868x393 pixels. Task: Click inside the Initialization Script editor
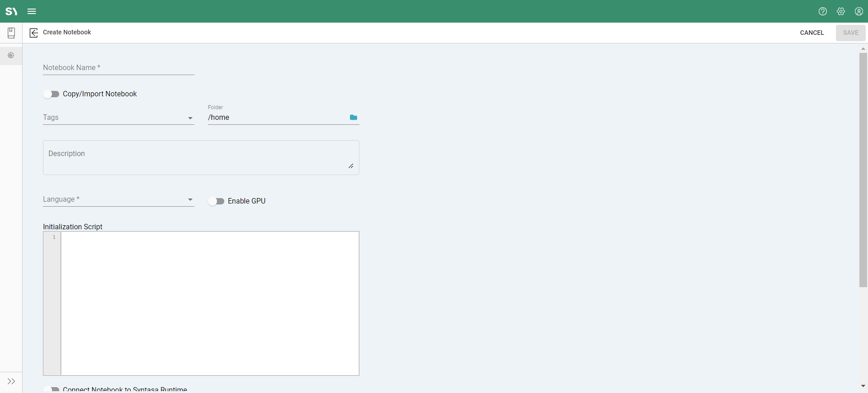(210, 303)
